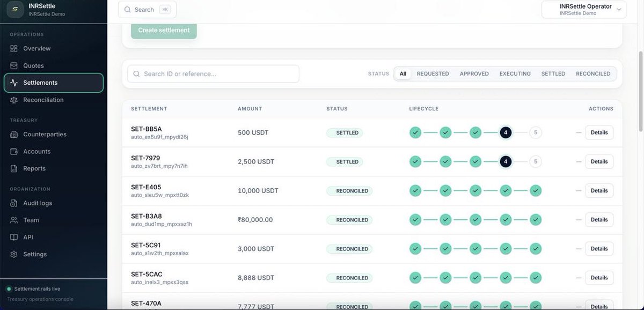644x310 pixels.
Task: Open Details for SET-5CAC
Action: pyautogui.click(x=599, y=277)
